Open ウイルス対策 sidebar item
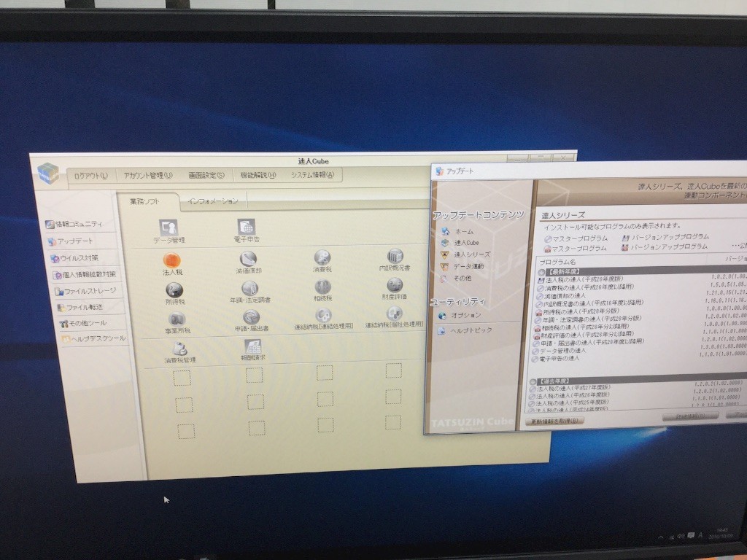 point(74,258)
